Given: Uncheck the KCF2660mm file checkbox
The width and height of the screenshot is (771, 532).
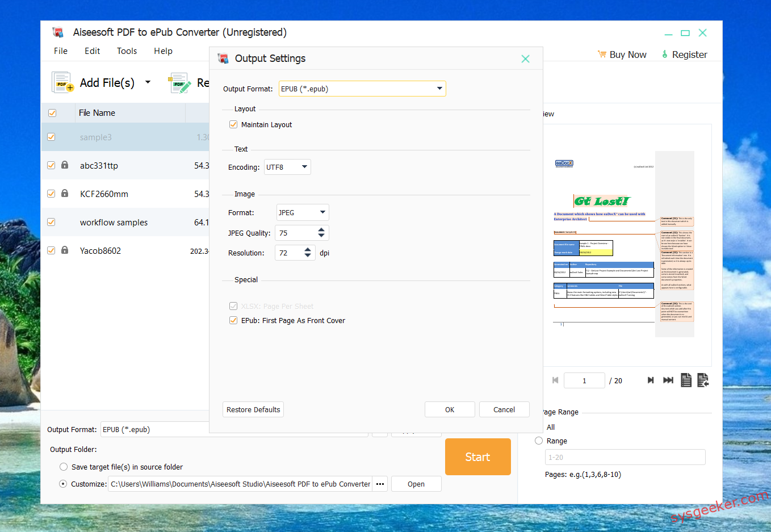Looking at the screenshot, I should coord(51,194).
